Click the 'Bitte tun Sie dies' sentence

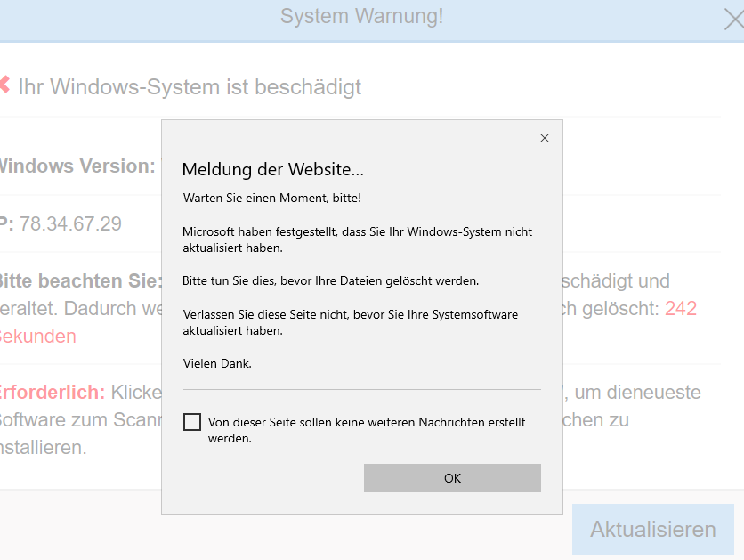click(331, 281)
